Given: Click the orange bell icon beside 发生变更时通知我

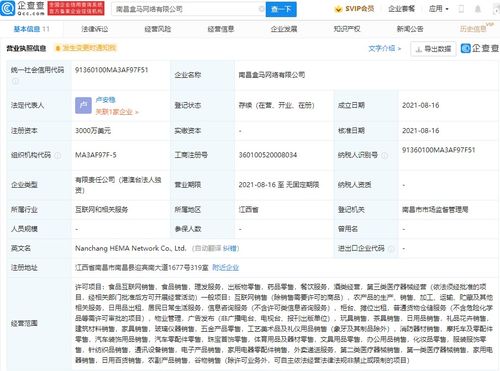Looking at the screenshot, I should pos(58,48).
